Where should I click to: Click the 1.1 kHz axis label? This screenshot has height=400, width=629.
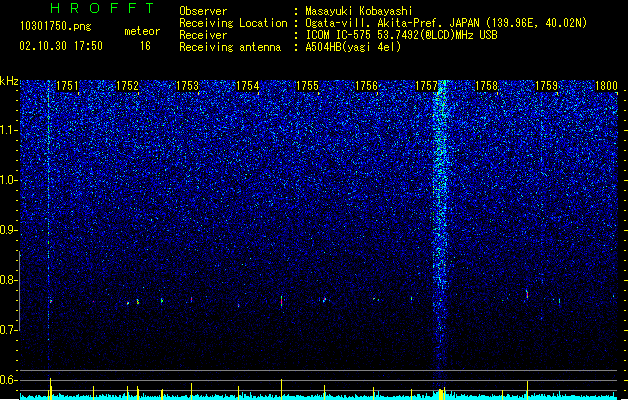[x=8, y=130]
